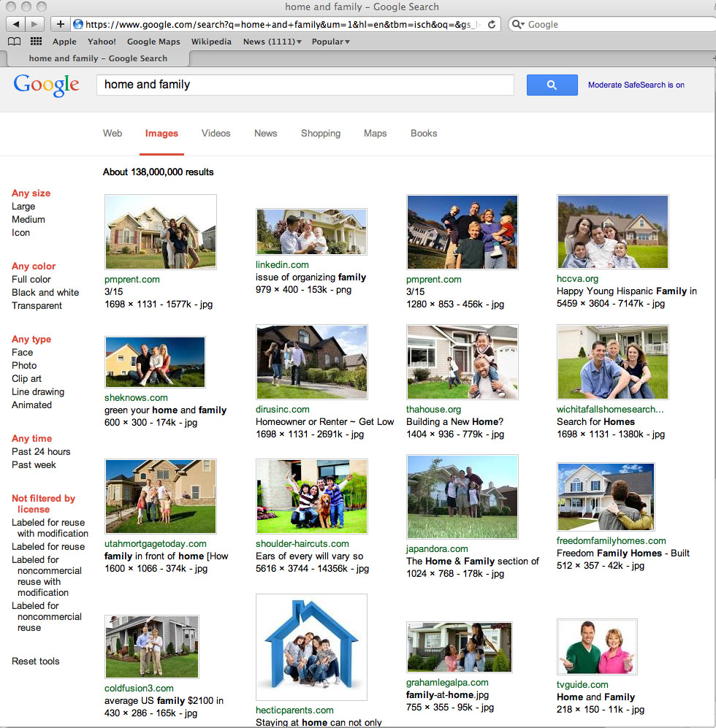
Task: Select the Transparent color filter
Action: 37,305
